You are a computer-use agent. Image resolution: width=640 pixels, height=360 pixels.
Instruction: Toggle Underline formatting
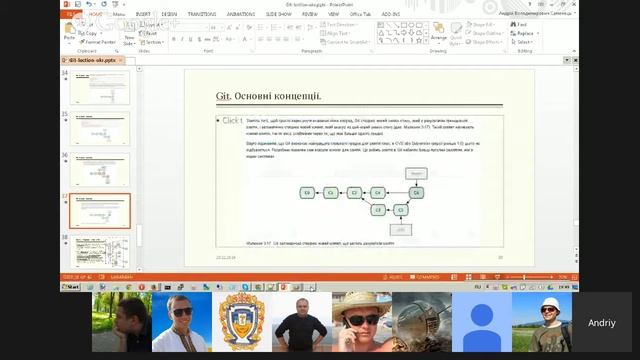coord(191,39)
